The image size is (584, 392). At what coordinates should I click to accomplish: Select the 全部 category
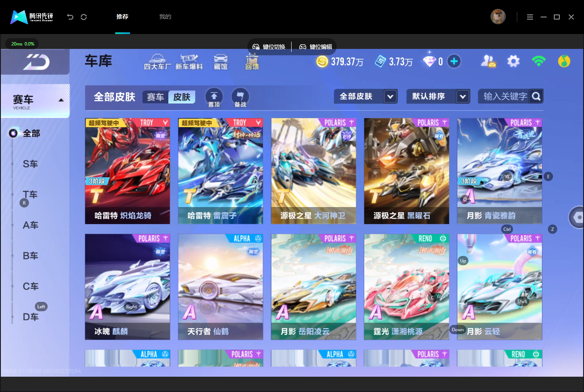31,134
